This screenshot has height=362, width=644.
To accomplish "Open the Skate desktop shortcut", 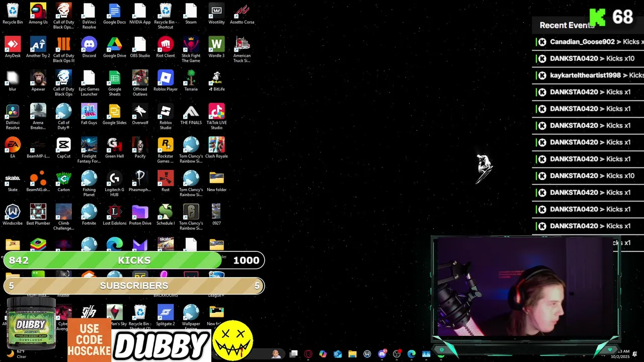I will 13,181.
